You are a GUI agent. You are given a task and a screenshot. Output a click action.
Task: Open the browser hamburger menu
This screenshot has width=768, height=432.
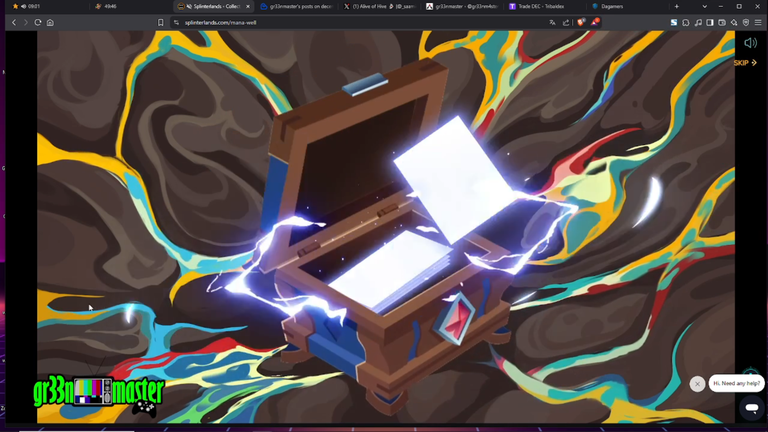point(758,23)
